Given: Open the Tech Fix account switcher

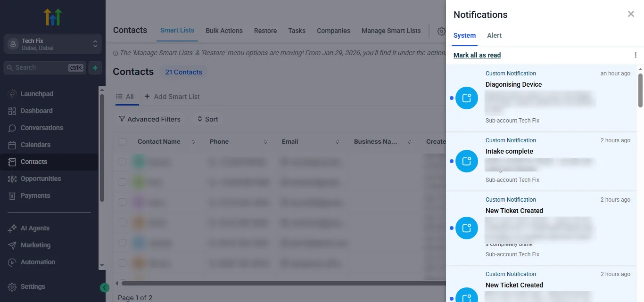Looking at the screenshot, I should pyautogui.click(x=53, y=44).
